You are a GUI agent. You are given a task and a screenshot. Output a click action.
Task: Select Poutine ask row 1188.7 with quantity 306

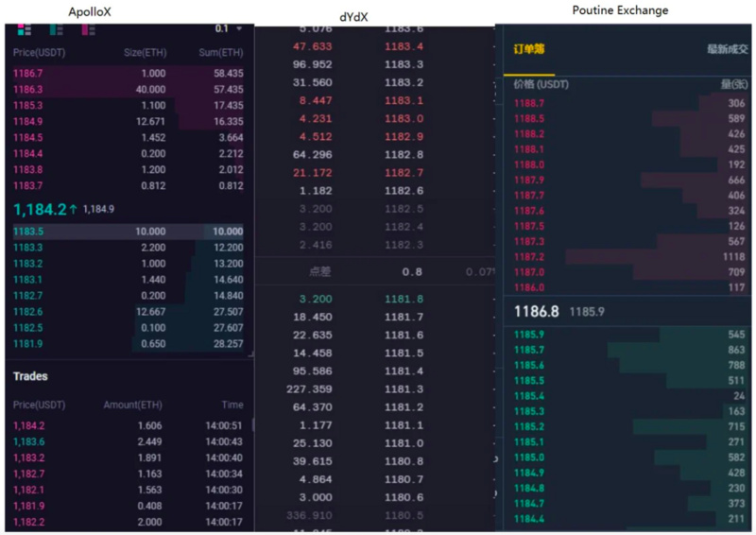(x=629, y=103)
